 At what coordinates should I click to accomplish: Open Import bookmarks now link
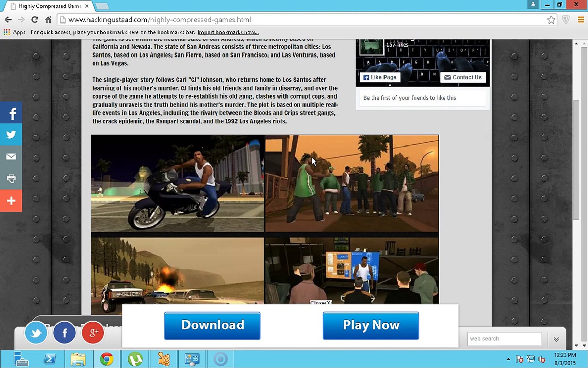228,32
